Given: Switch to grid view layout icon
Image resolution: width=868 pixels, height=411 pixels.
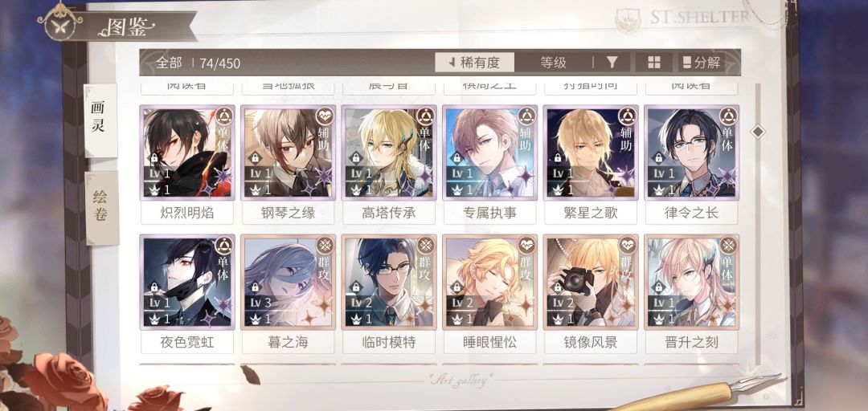Looking at the screenshot, I should (653, 63).
